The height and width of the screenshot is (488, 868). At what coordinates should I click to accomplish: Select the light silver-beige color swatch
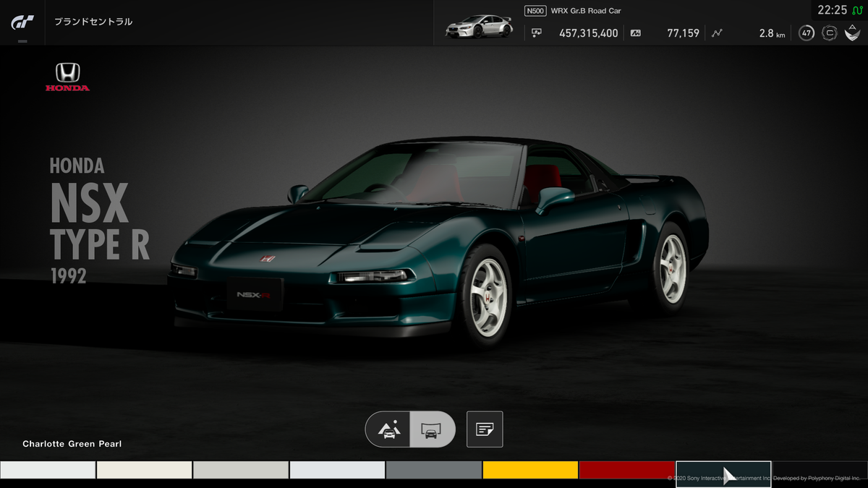tap(241, 470)
